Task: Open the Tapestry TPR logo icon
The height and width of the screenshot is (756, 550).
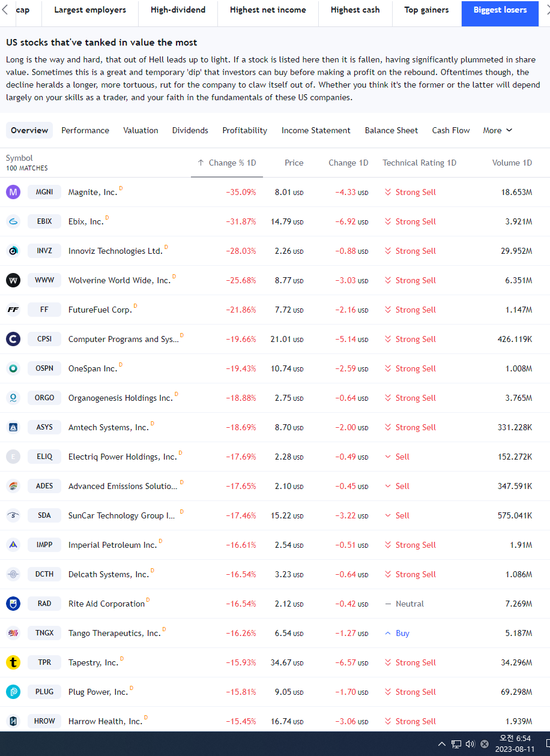Action: [x=13, y=662]
